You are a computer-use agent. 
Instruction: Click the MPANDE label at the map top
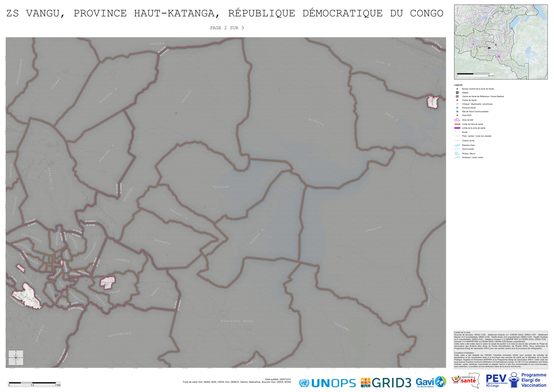pos(157,44)
